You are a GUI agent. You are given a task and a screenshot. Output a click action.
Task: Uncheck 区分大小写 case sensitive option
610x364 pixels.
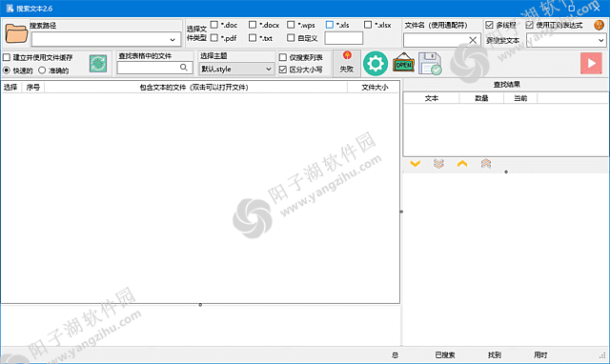coord(283,70)
